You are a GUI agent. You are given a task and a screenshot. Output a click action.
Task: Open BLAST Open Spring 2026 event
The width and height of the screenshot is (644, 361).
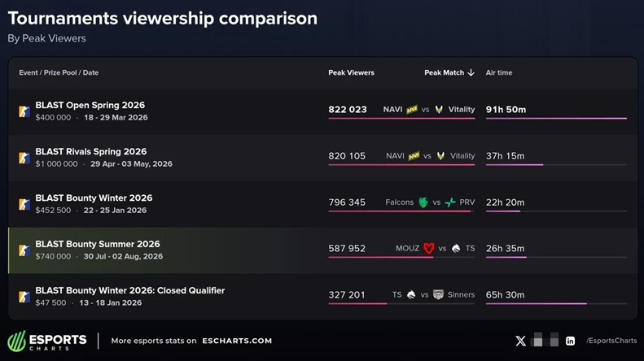(90, 105)
